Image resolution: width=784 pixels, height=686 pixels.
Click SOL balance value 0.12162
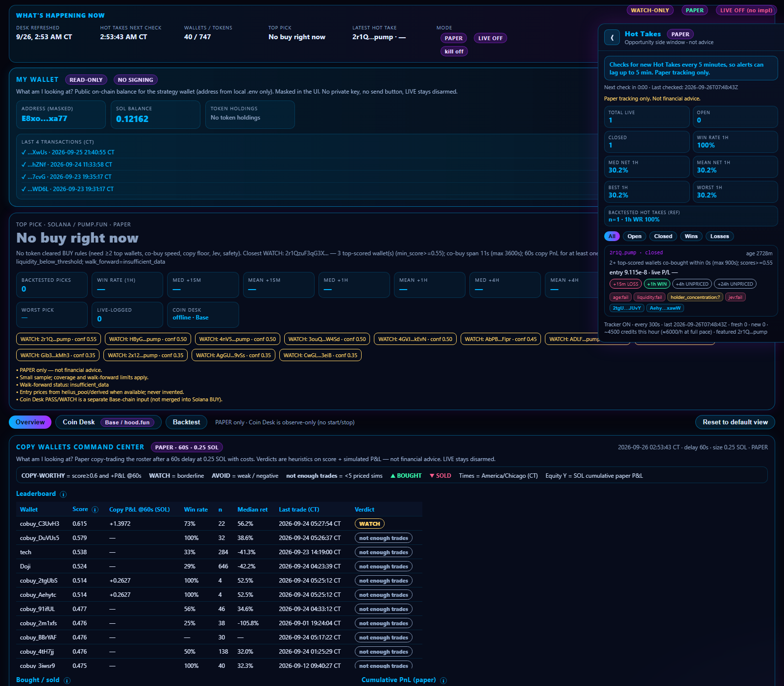coord(132,119)
